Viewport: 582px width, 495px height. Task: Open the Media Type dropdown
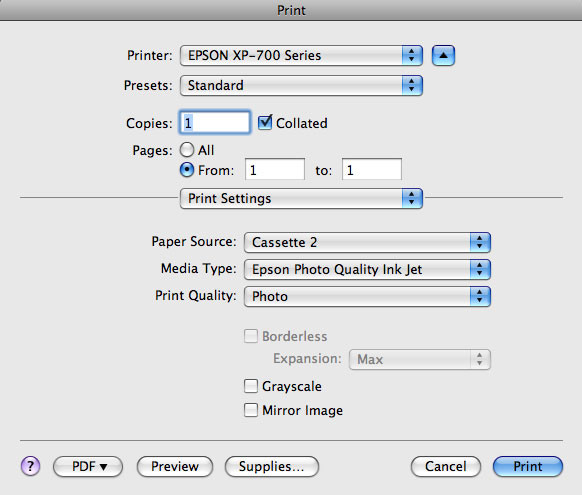coord(367,269)
